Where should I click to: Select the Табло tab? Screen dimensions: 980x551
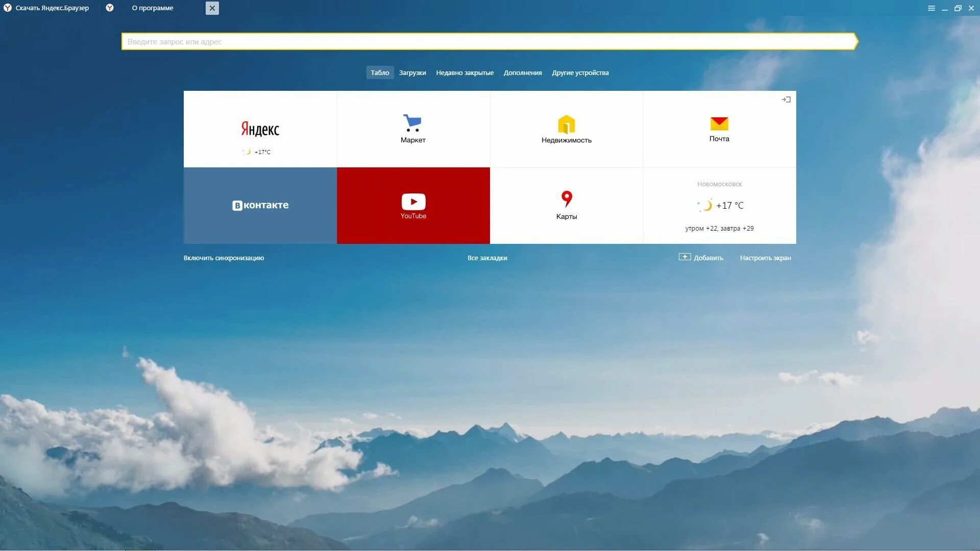(x=380, y=73)
